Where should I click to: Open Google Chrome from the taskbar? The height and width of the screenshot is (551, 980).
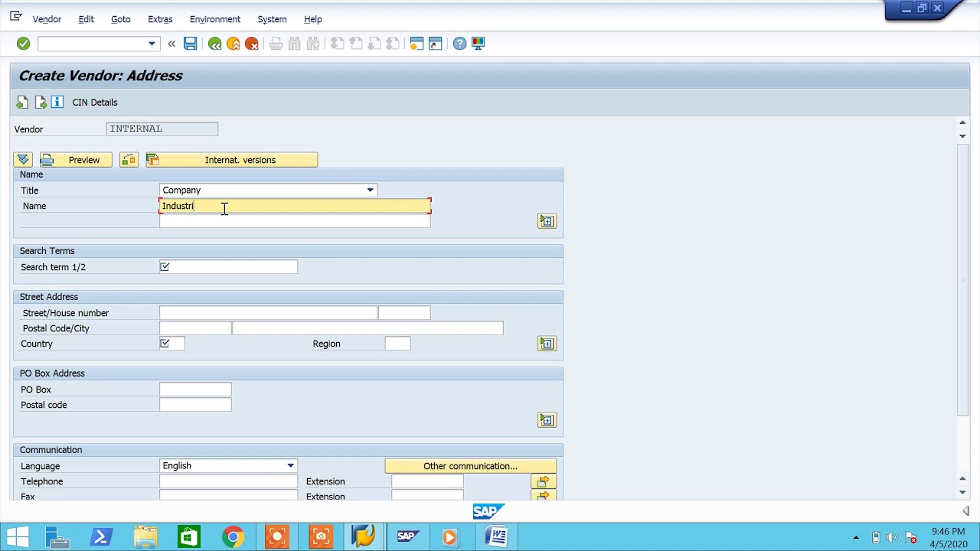pos(233,537)
